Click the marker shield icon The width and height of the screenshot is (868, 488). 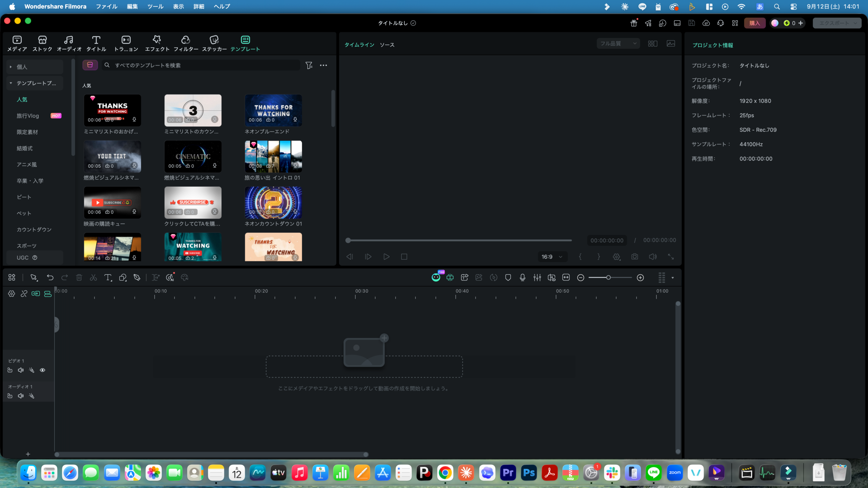508,278
